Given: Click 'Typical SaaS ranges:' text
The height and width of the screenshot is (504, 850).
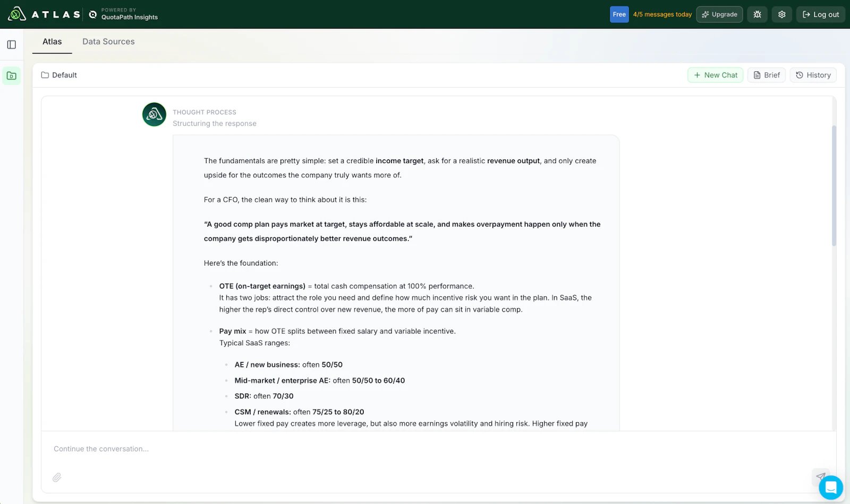Looking at the screenshot, I should coord(254,343).
